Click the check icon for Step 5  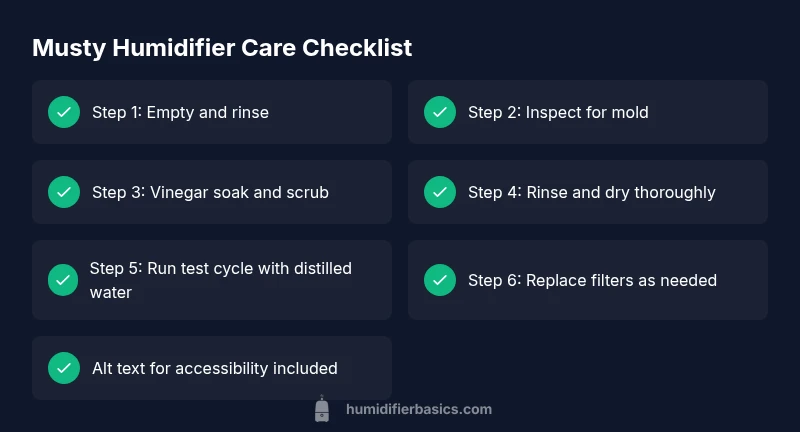(64, 280)
